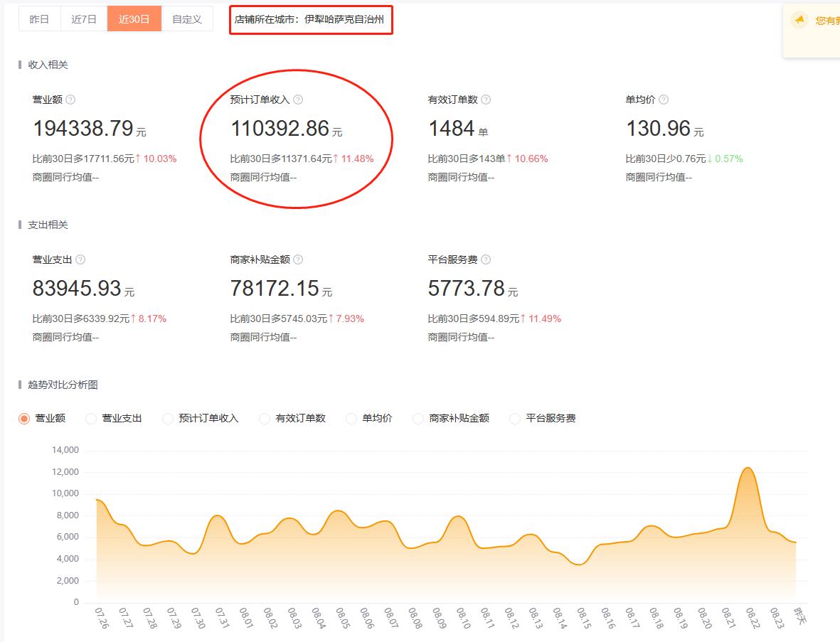
Task: Click question icon next to 有效订单数
Action: [x=486, y=100]
